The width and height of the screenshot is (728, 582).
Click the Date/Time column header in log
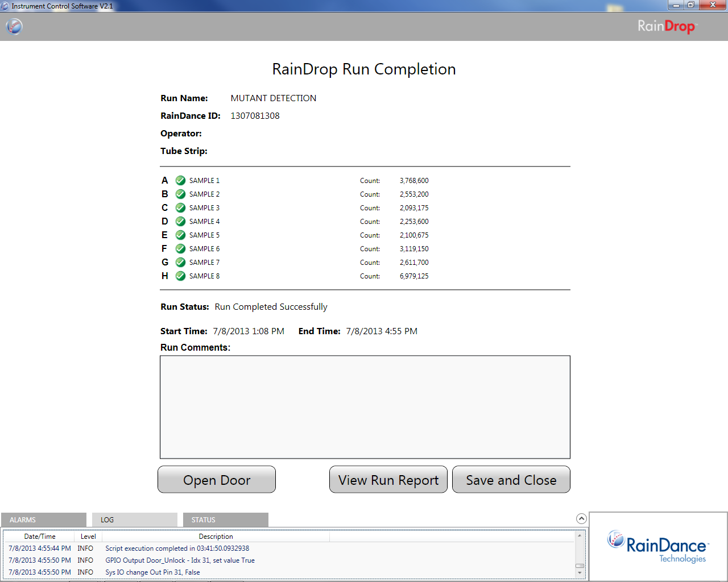[x=40, y=537]
